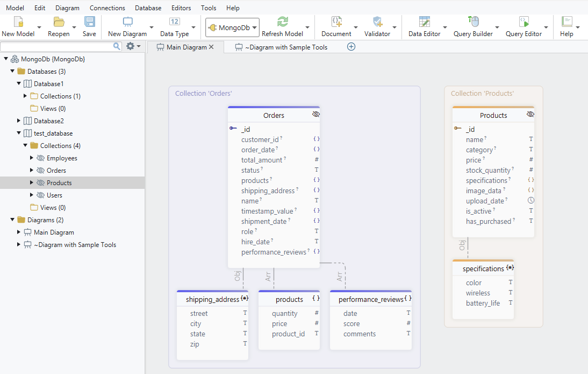Viewport: 588px width, 374px height.
Task: Toggle hidden-eye icon for Products collection in tree
Action: pyautogui.click(x=40, y=183)
